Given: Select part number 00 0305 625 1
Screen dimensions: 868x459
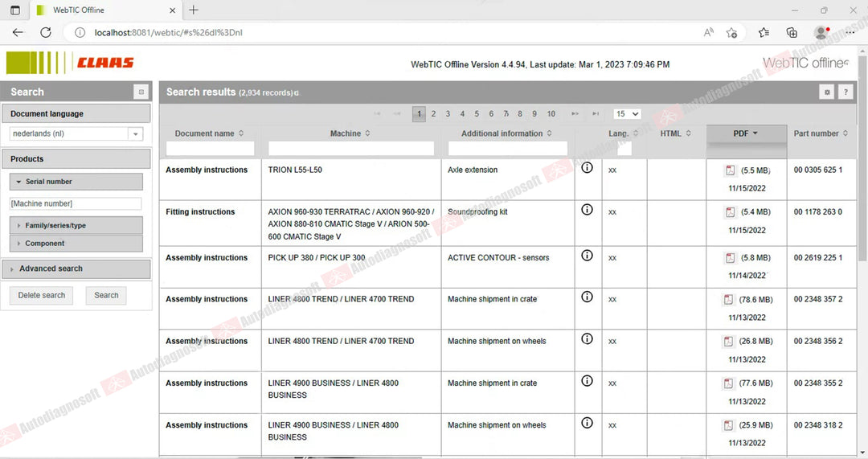Looking at the screenshot, I should pyautogui.click(x=817, y=170).
